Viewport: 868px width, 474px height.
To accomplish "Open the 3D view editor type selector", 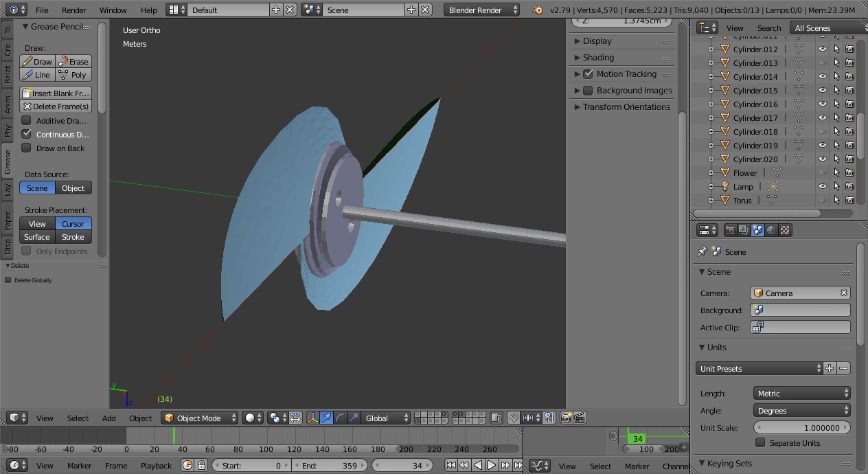I will 17,418.
